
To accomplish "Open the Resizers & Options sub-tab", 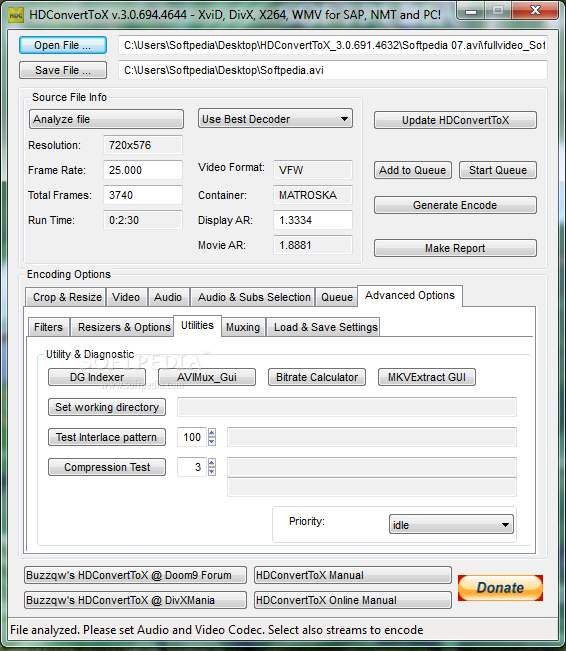I will tap(122, 327).
